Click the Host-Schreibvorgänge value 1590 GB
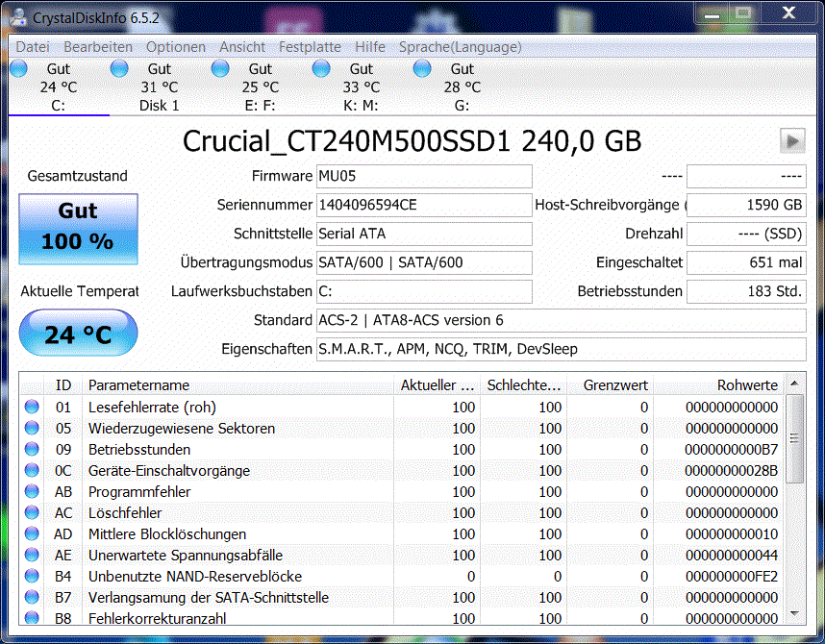This screenshot has width=825, height=644. (x=746, y=205)
